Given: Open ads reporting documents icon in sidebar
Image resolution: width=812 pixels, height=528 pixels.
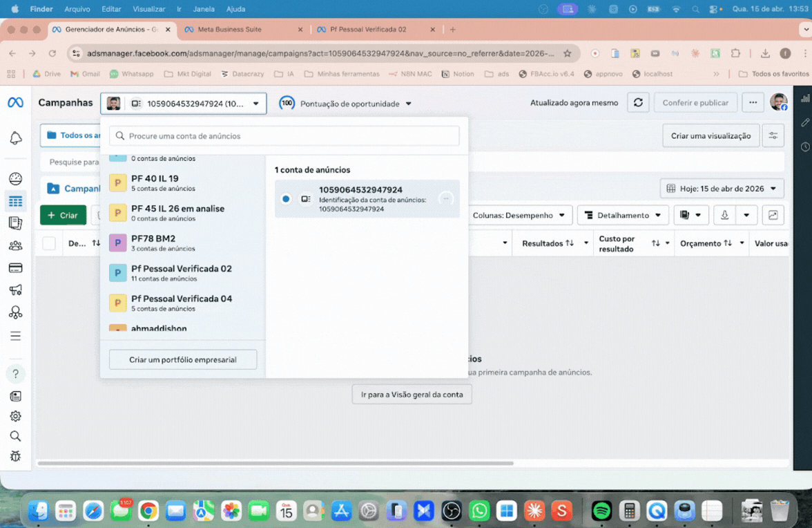Looking at the screenshot, I should [15, 223].
